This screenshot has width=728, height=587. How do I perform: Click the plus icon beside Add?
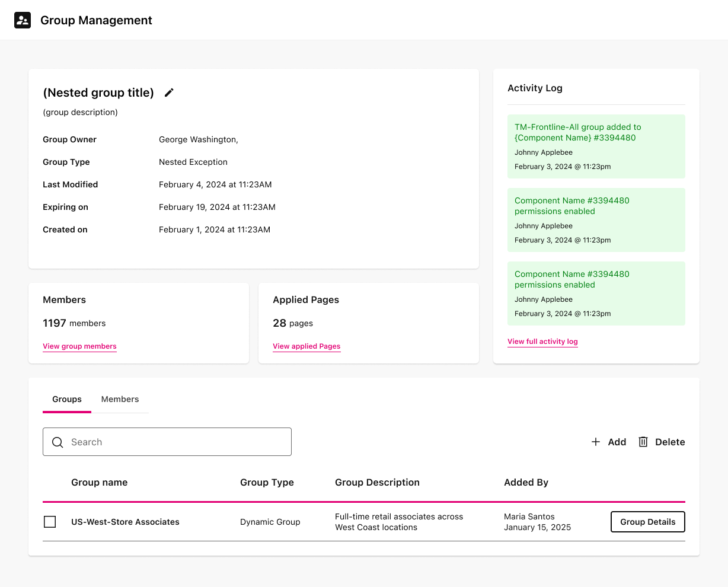pos(596,442)
